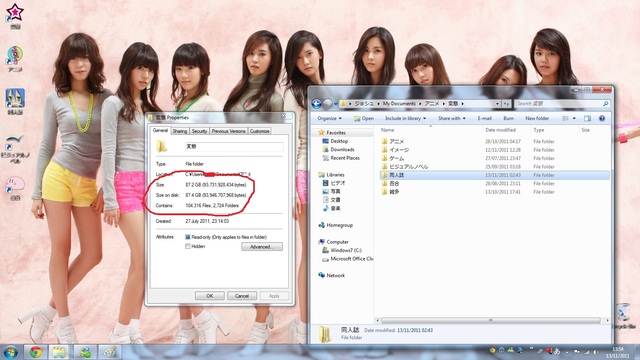The height and width of the screenshot is (360, 640).
Task: Select Recent Places in navigation pane
Action: (x=344, y=158)
